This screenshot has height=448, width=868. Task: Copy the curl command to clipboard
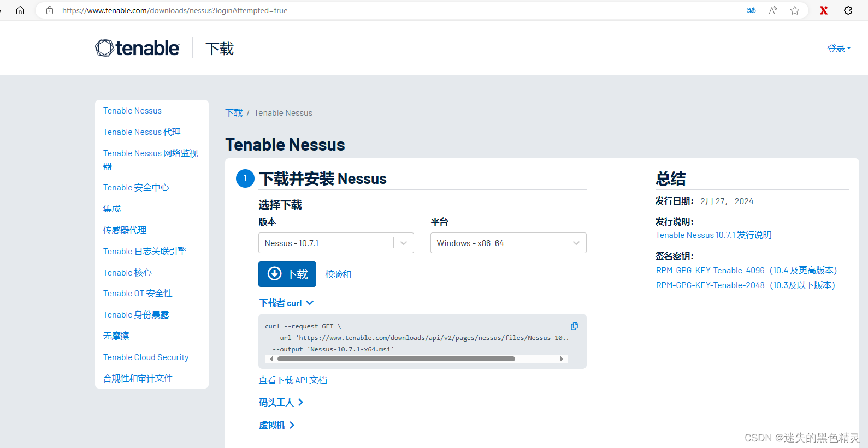click(x=574, y=326)
